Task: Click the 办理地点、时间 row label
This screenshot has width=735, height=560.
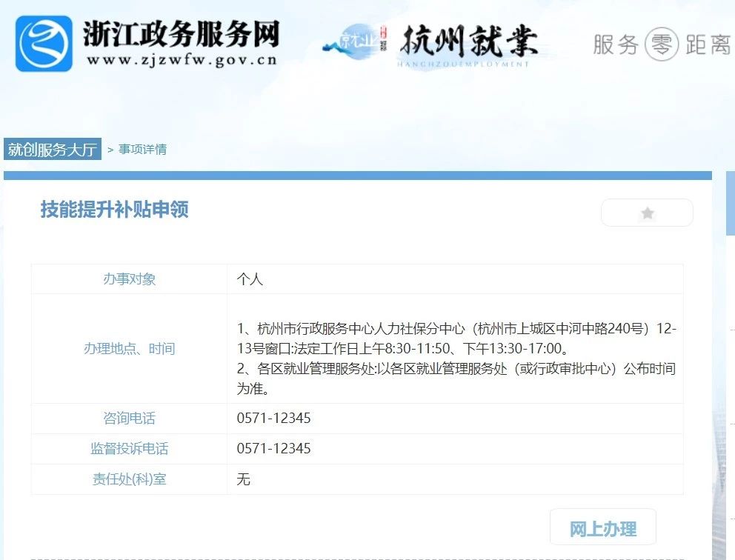Action: (x=129, y=349)
